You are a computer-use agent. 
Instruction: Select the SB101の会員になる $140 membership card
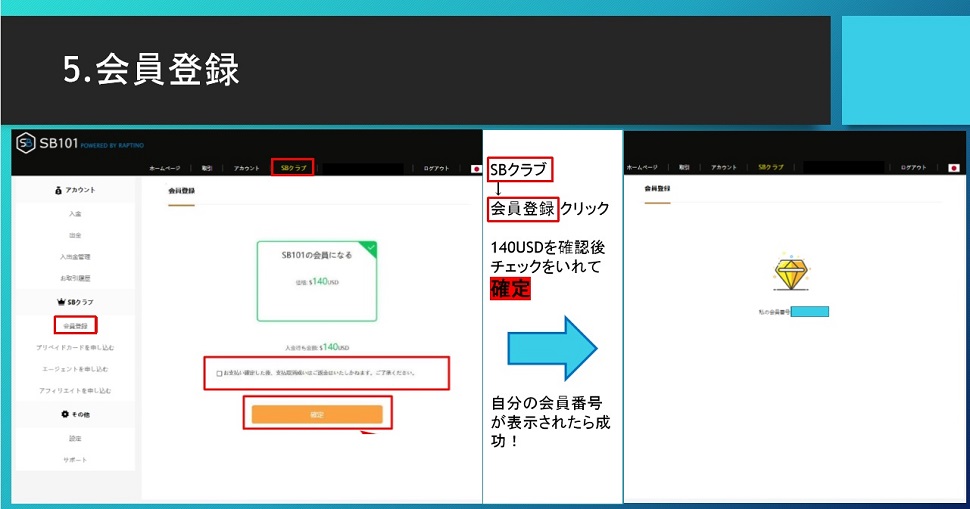click(x=317, y=281)
